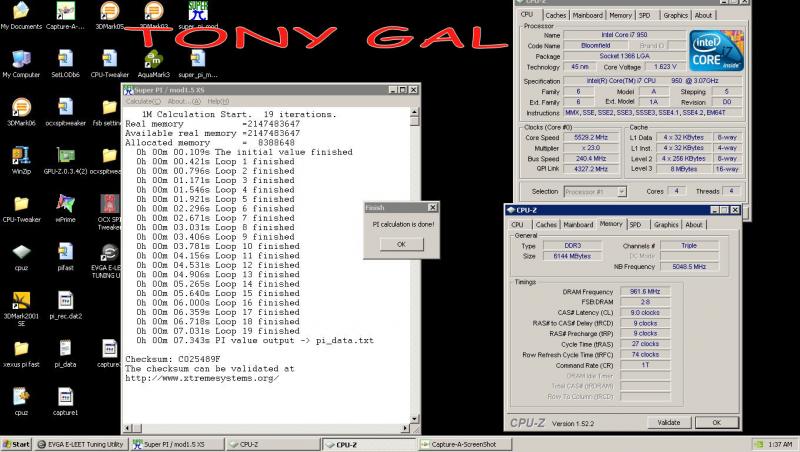The image size is (800, 452).
Task: Open the Windows Start menu
Action: coord(16,444)
